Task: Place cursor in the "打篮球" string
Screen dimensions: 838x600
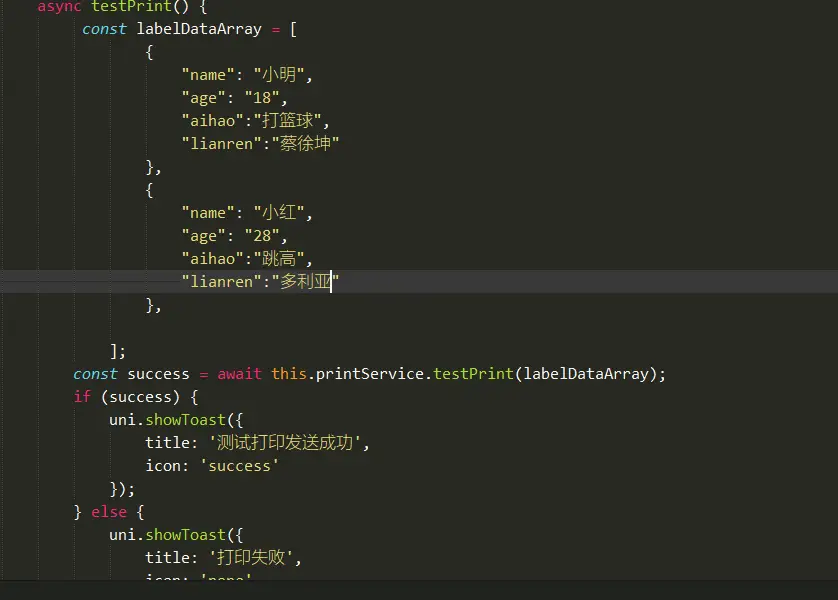Action: click(290, 121)
